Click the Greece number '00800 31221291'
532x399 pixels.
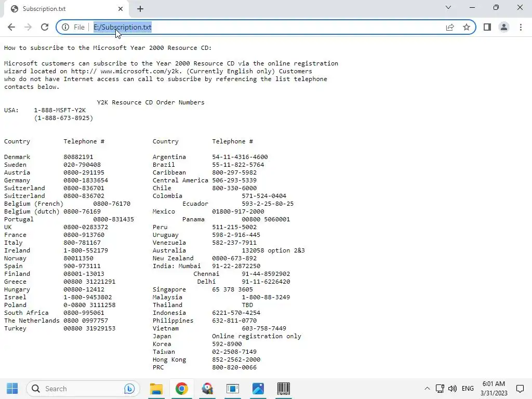89,282
